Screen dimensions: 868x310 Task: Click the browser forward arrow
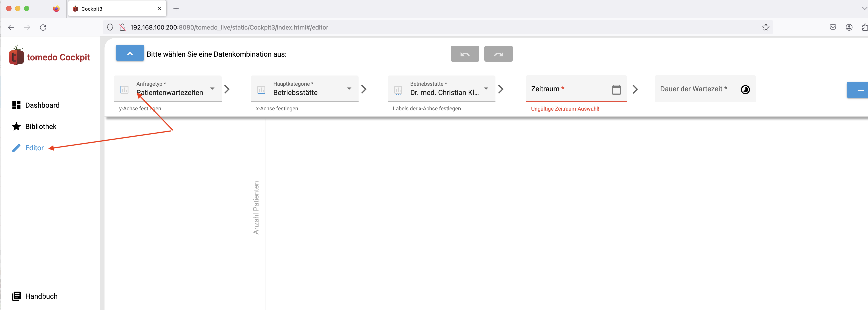pos(27,27)
